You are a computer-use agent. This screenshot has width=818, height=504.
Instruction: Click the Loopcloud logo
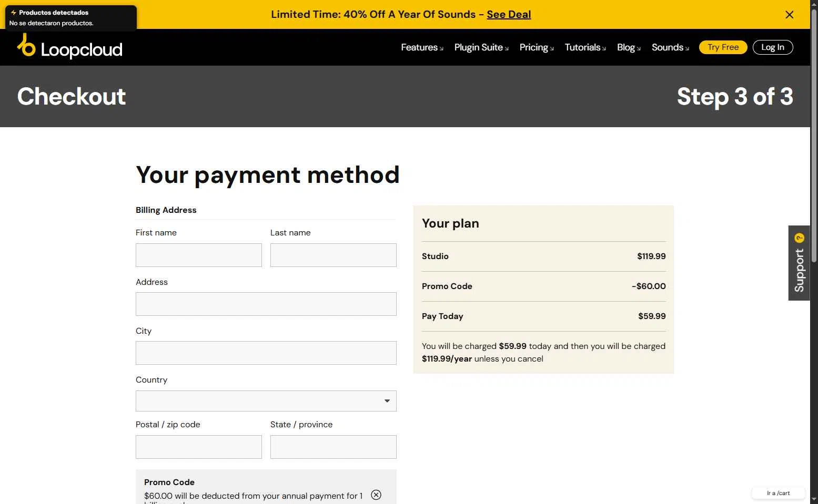(x=69, y=47)
